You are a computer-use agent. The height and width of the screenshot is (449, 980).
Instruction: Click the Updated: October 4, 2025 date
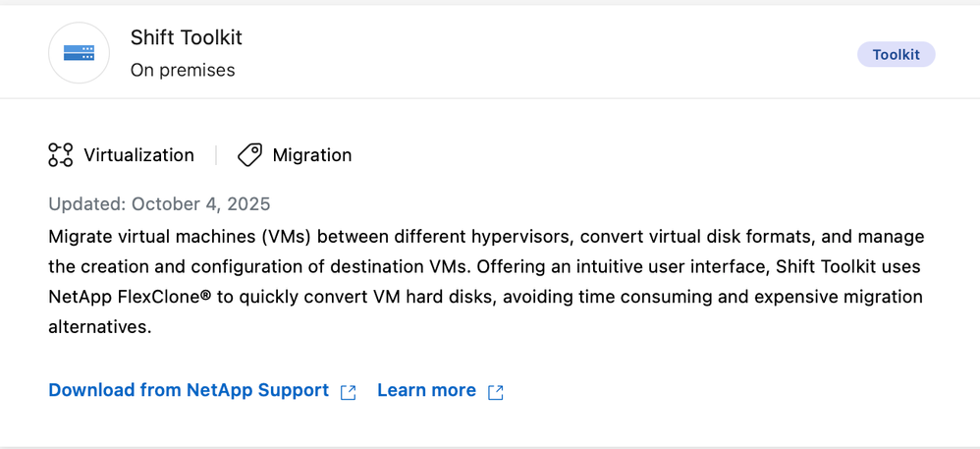(x=159, y=204)
